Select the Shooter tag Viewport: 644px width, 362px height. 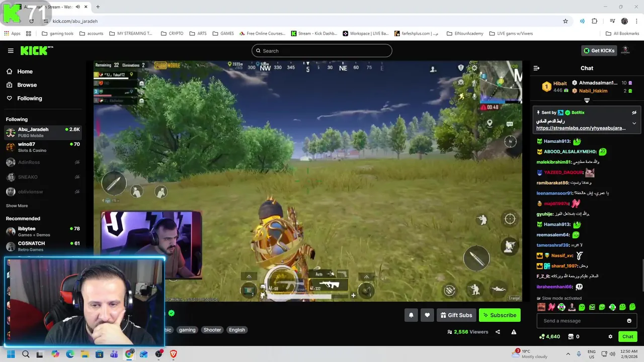(212, 330)
